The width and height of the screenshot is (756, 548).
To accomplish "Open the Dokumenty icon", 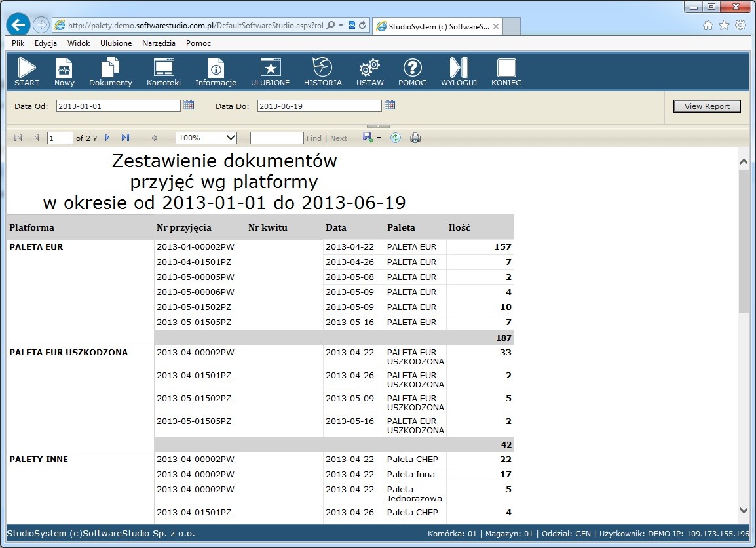I will tap(111, 68).
